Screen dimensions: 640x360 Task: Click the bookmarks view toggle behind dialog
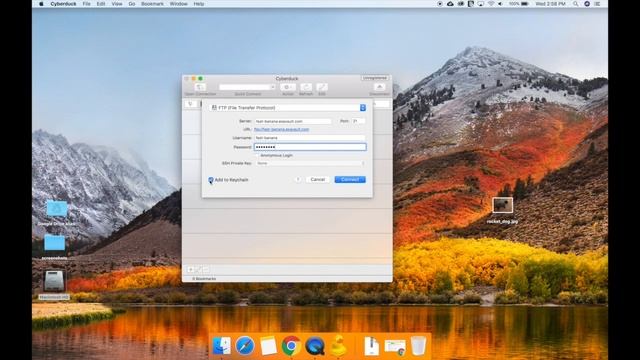(x=190, y=104)
